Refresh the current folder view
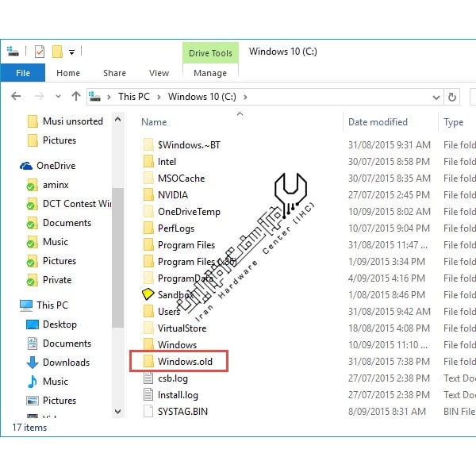 click(452, 97)
